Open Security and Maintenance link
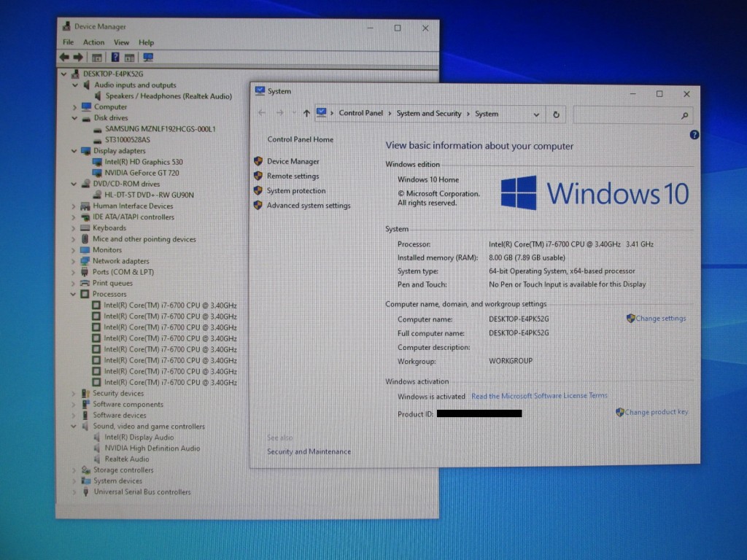 pyautogui.click(x=309, y=451)
